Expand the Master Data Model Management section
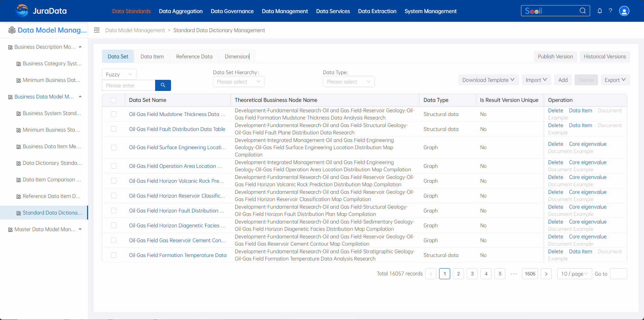The width and height of the screenshot is (644, 320). click(45, 229)
